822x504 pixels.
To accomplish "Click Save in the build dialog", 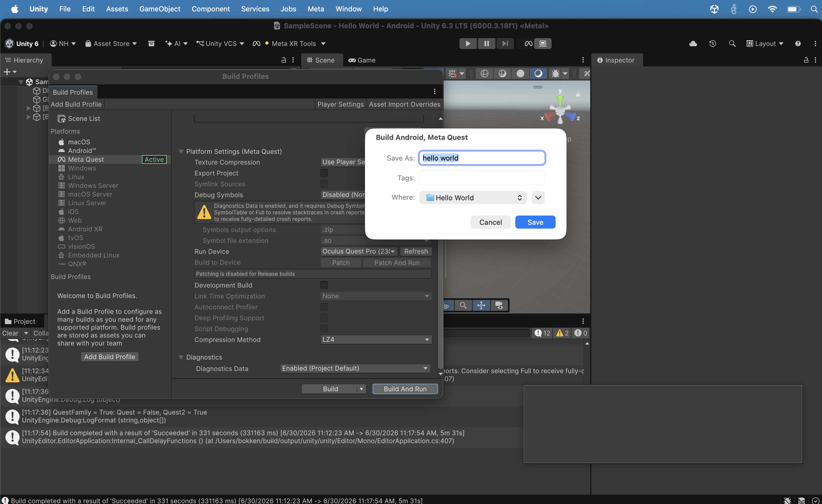I will point(535,222).
